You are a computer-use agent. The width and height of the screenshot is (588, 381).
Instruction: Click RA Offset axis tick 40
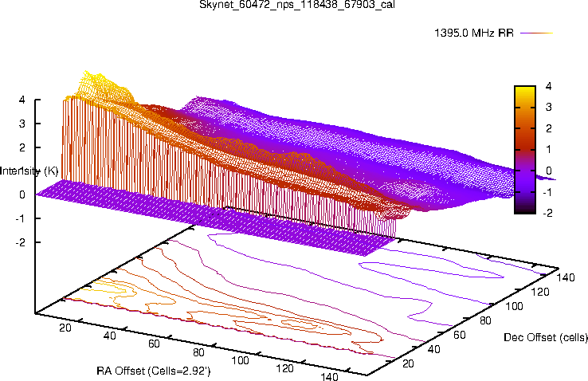(x=109, y=336)
